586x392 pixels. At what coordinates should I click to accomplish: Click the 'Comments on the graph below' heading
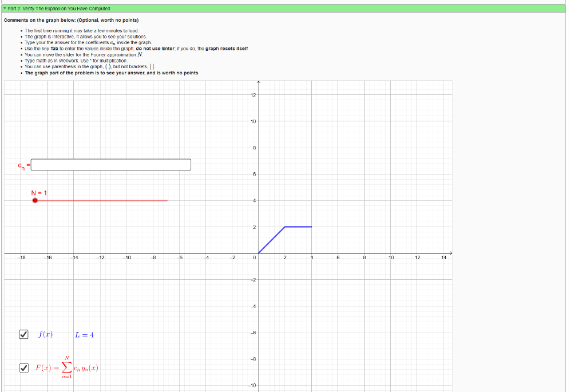click(71, 20)
